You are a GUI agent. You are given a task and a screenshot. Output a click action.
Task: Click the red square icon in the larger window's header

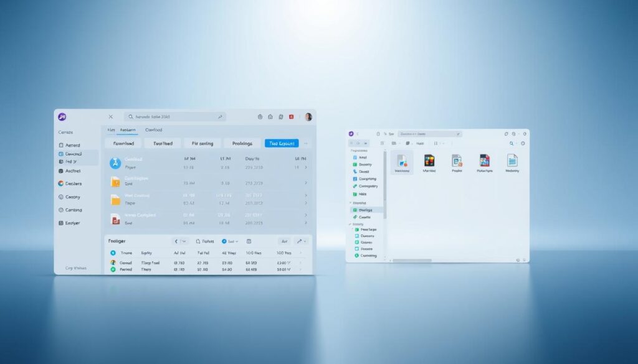tap(290, 116)
